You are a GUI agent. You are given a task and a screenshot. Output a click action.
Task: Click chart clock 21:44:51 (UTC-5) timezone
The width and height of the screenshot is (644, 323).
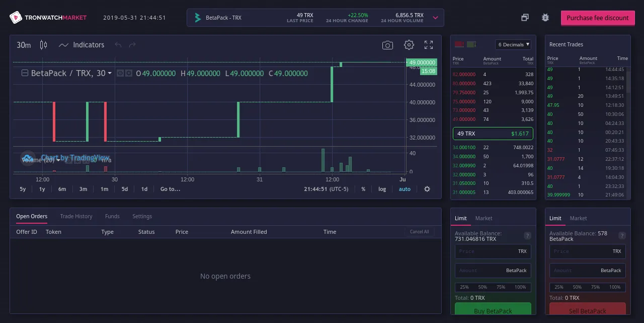tap(326, 189)
